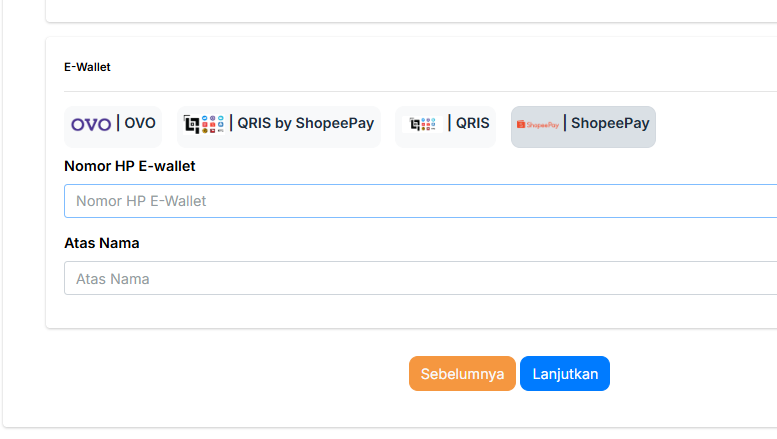Choose the QRIS by ShopeePay payment option

279,126
